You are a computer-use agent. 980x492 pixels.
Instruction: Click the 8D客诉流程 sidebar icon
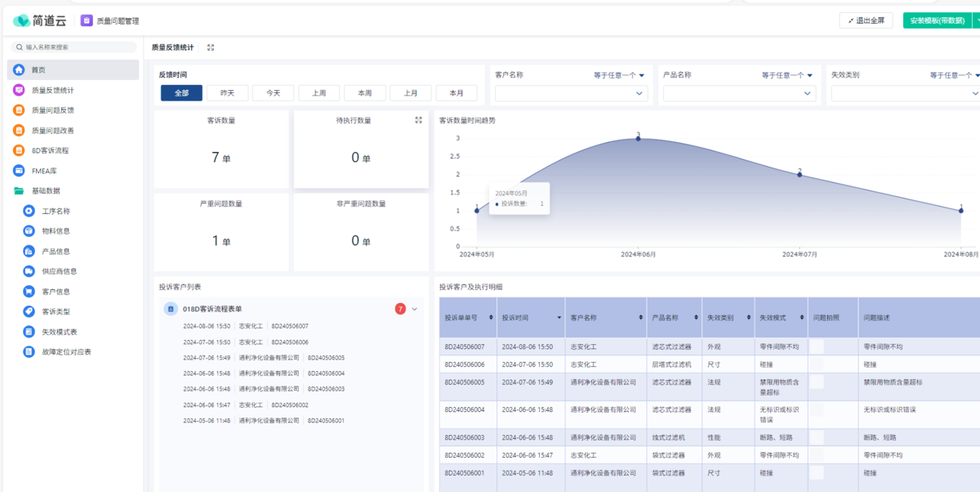(19, 150)
